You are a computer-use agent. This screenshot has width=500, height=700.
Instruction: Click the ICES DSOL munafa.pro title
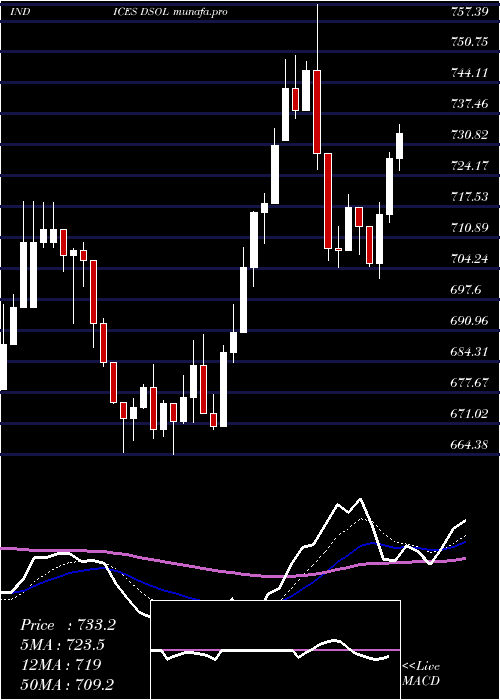click(x=171, y=12)
